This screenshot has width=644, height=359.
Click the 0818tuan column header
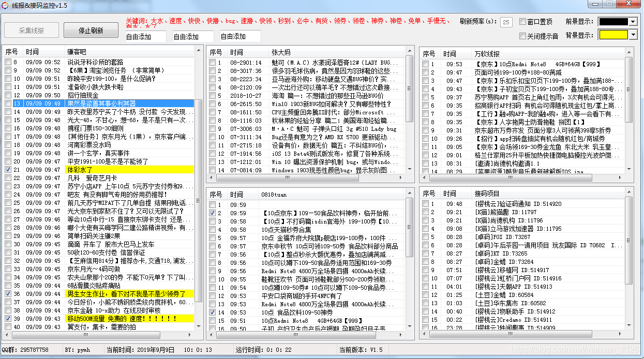coord(332,195)
